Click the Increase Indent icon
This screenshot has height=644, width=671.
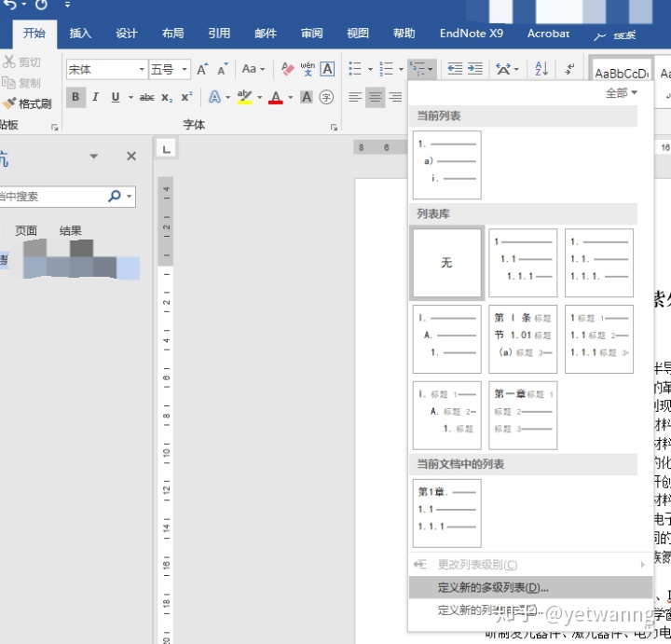tap(475, 68)
